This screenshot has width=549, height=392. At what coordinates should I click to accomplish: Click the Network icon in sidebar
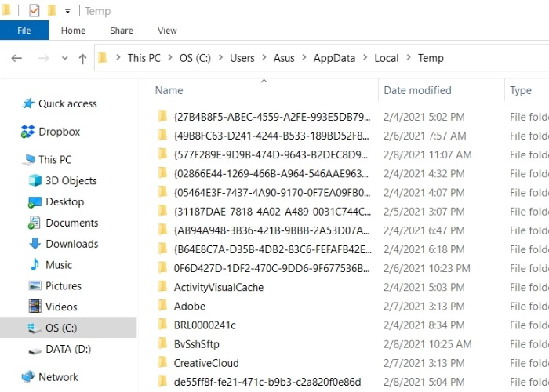click(x=28, y=377)
